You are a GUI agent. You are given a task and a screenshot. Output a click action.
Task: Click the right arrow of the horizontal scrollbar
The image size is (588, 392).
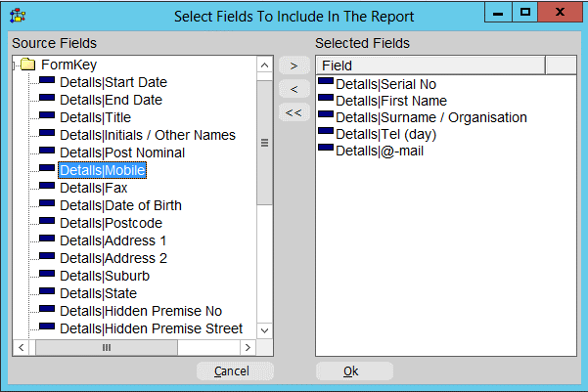point(248,347)
